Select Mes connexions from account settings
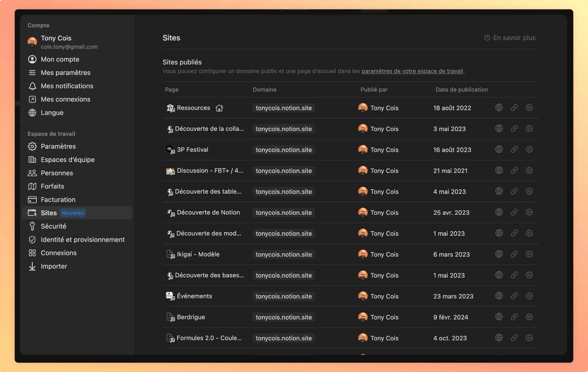Image resolution: width=588 pixels, height=372 pixels. [x=65, y=99]
